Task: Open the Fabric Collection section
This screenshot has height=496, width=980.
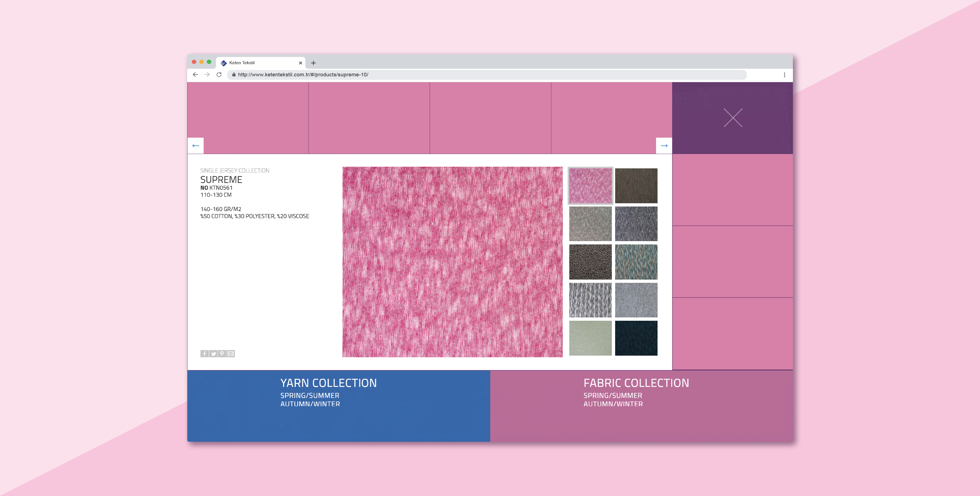Action: 636,383
